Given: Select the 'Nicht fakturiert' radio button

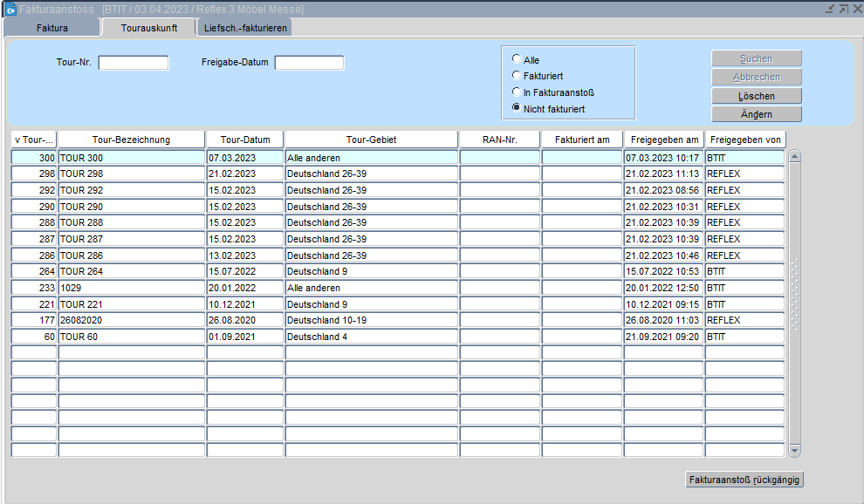Looking at the screenshot, I should point(517,108).
